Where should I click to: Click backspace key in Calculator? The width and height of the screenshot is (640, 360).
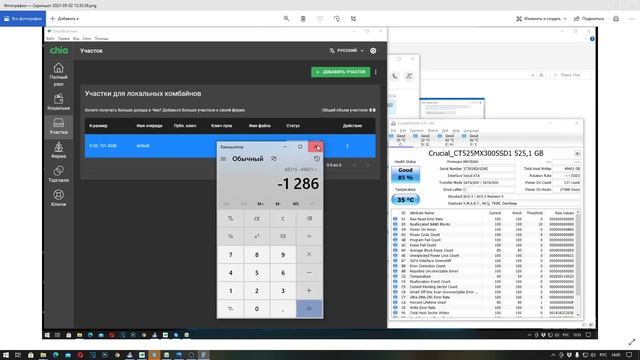point(309,219)
